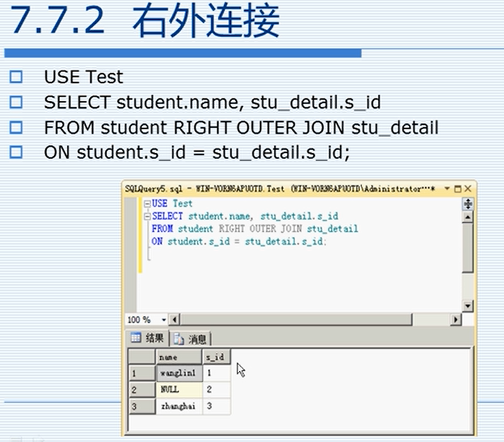Click the split-editor handle icon above scrollbar
Viewport: 504px width, 442px height.
point(468,204)
